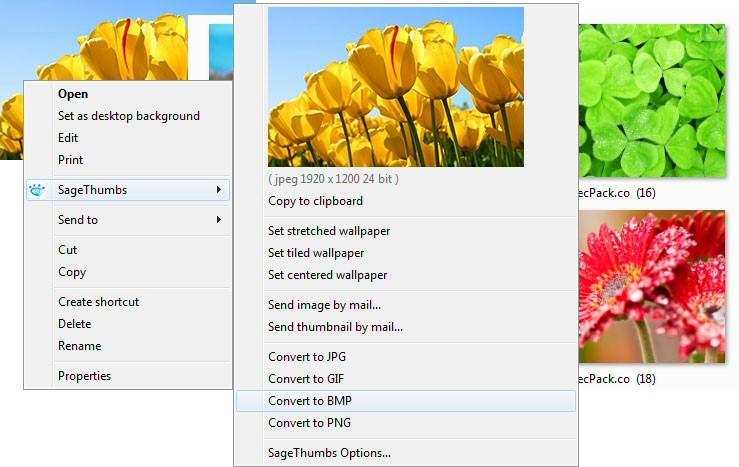Select Set as desktop background
This screenshot has width=739, height=467.
tap(129, 116)
